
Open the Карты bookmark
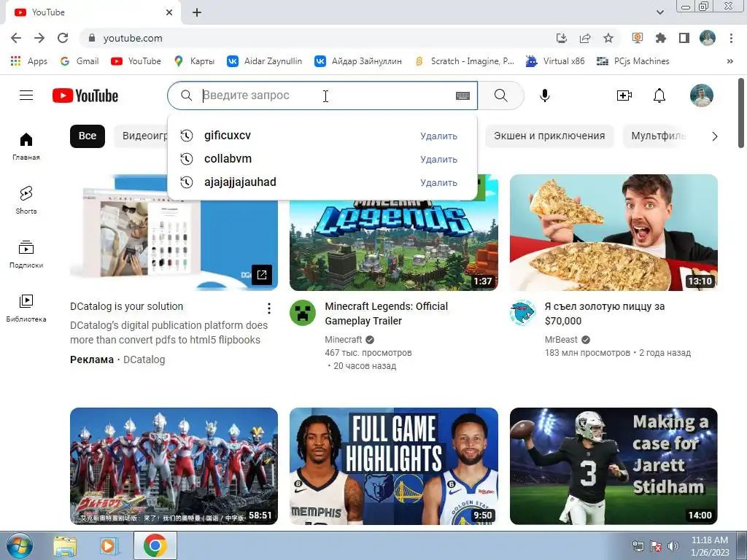(x=194, y=61)
